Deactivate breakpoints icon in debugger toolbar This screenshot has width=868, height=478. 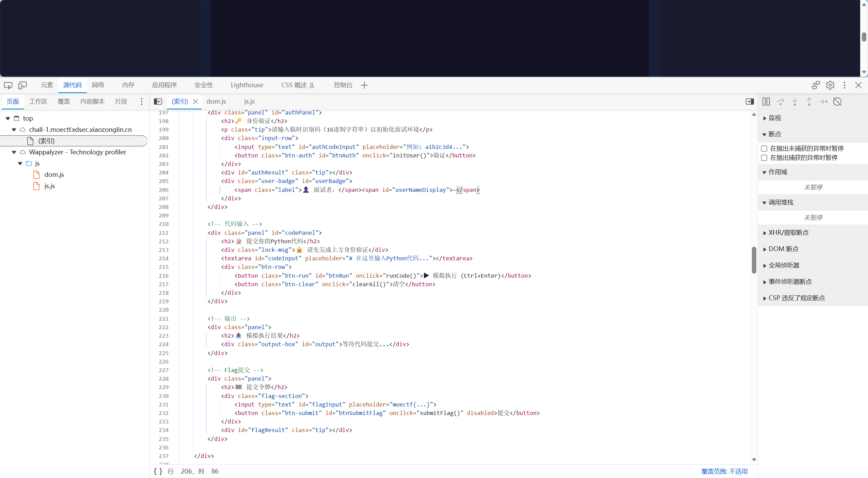pos(837,102)
